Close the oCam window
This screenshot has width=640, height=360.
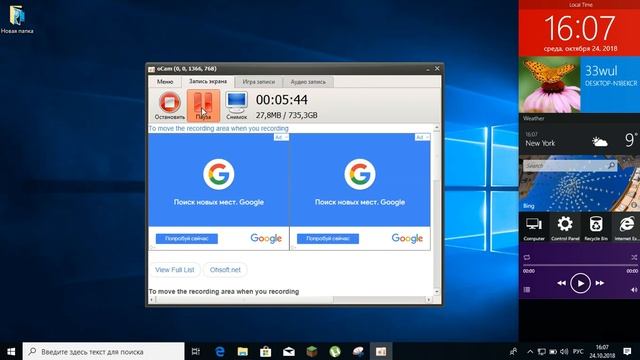tap(437, 69)
